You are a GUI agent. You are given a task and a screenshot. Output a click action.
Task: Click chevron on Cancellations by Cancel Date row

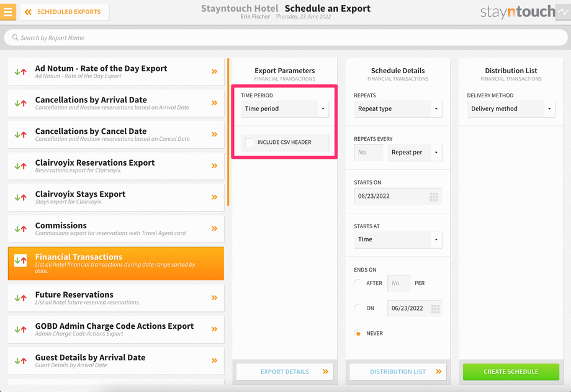(x=215, y=135)
